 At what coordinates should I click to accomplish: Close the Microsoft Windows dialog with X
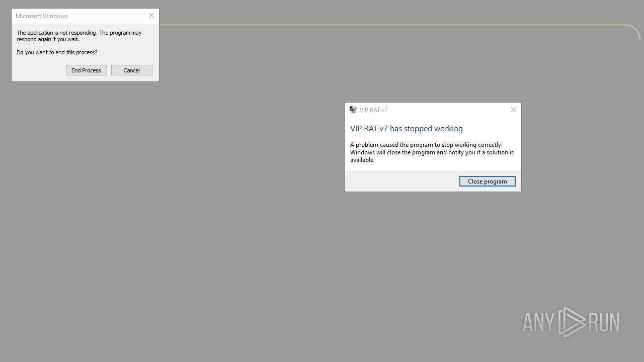tap(151, 16)
